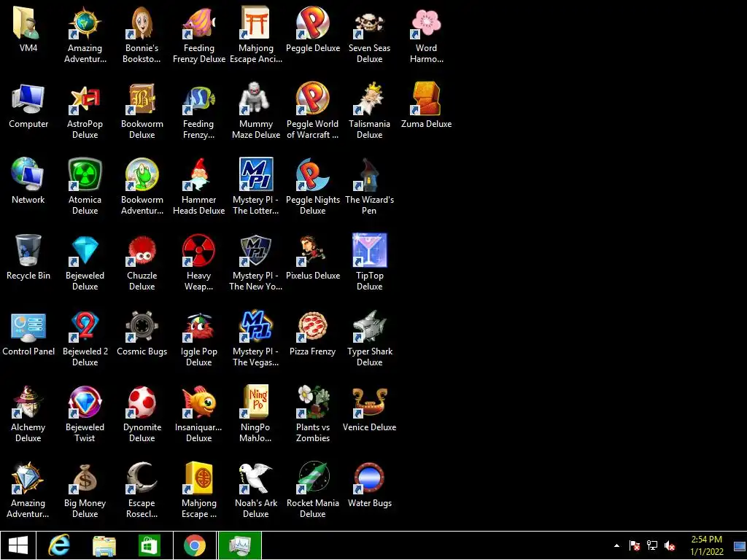
Task: Select Mystery PI The Lottery shortcut
Action: click(256, 174)
